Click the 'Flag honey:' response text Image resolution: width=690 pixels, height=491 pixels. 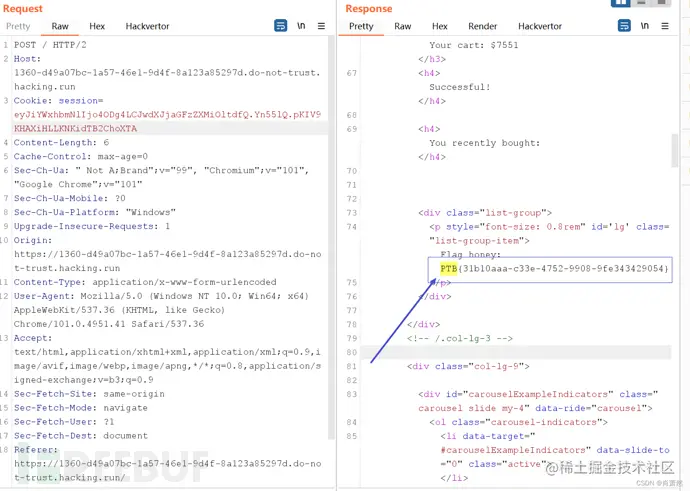470,255
